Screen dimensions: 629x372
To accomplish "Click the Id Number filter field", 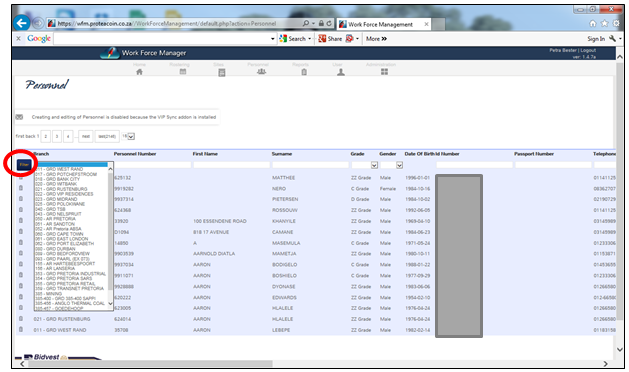I will (x=474, y=165).
